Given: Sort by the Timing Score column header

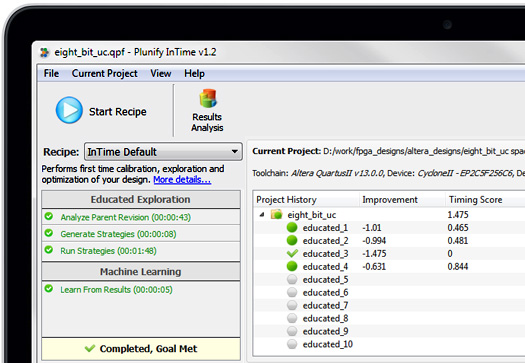Looking at the screenshot, I should coord(475,200).
